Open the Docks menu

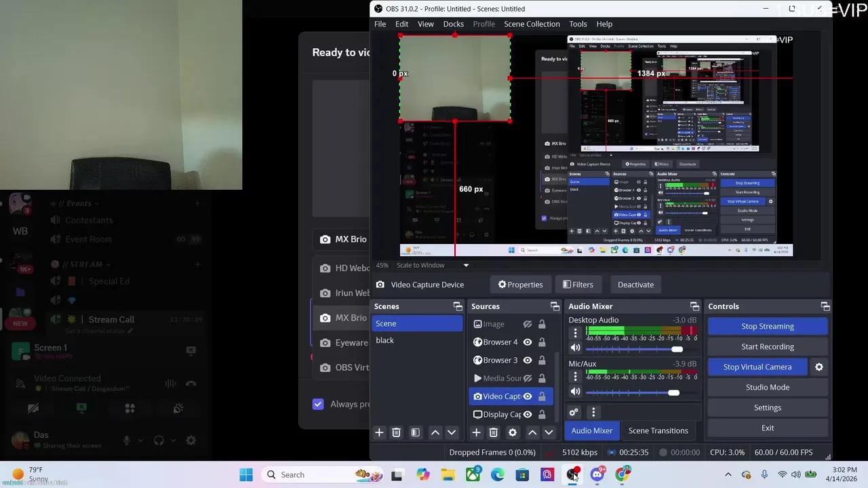[453, 24]
